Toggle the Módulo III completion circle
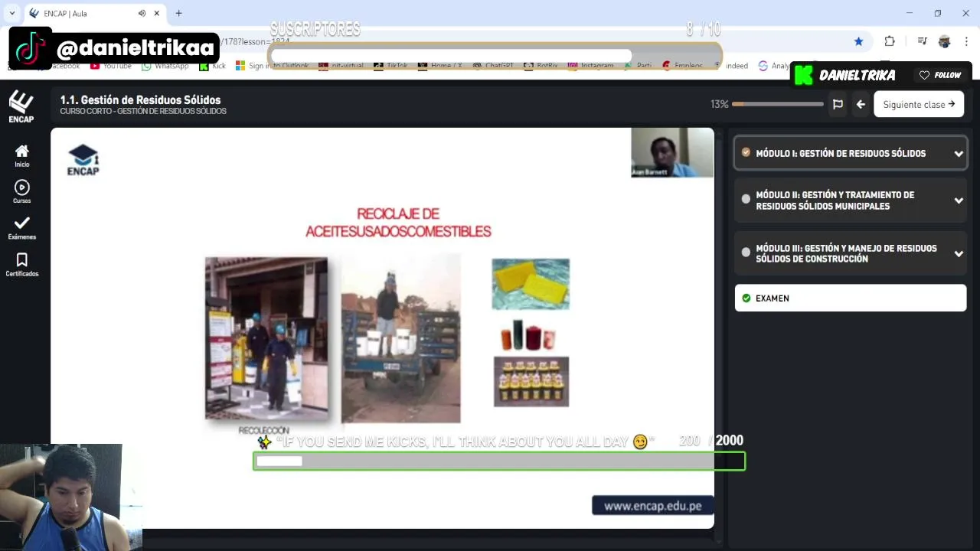The height and width of the screenshot is (551, 980). click(x=746, y=252)
